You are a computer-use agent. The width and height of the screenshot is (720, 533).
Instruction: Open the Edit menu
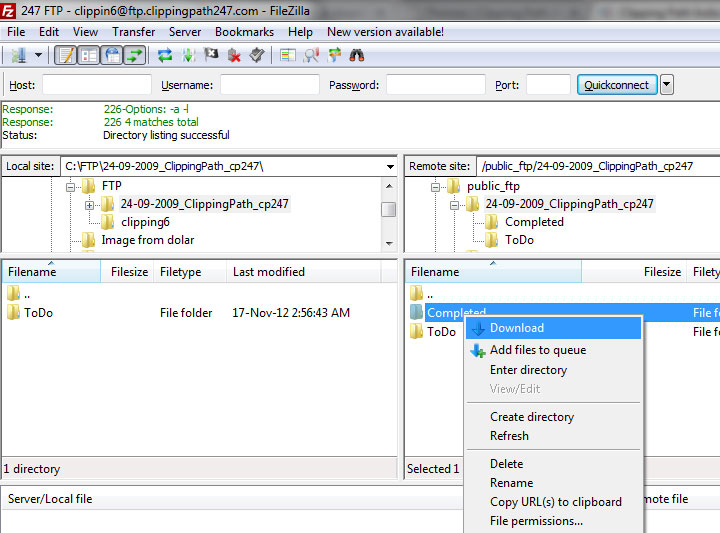tap(49, 32)
